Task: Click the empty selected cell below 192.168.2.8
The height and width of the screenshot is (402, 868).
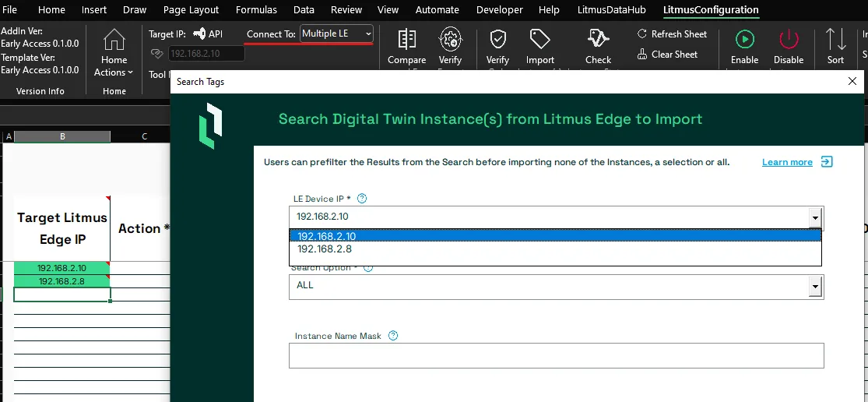Action: pyautogui.click(x=62, y=294)
